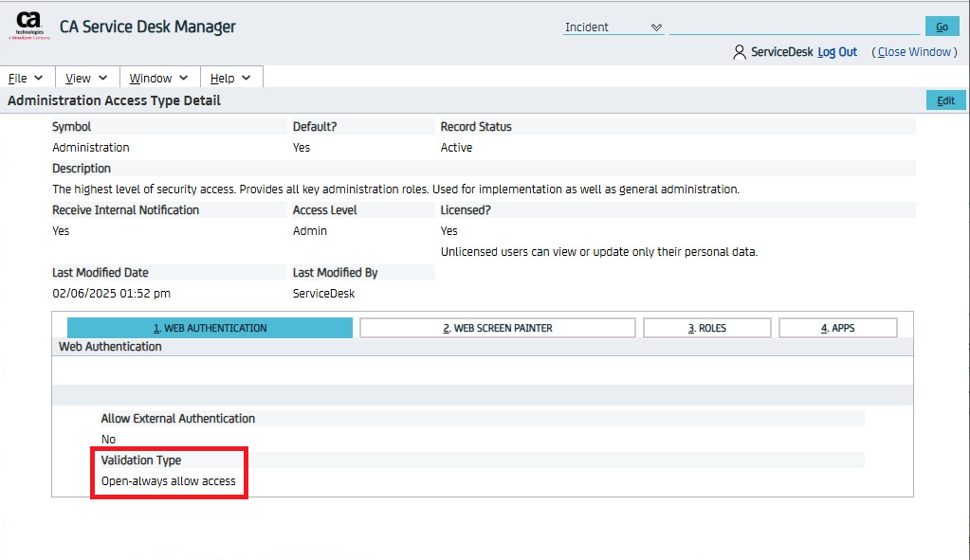
Task: Click the Record Status value 'Active'
Action: coord(456,147)
